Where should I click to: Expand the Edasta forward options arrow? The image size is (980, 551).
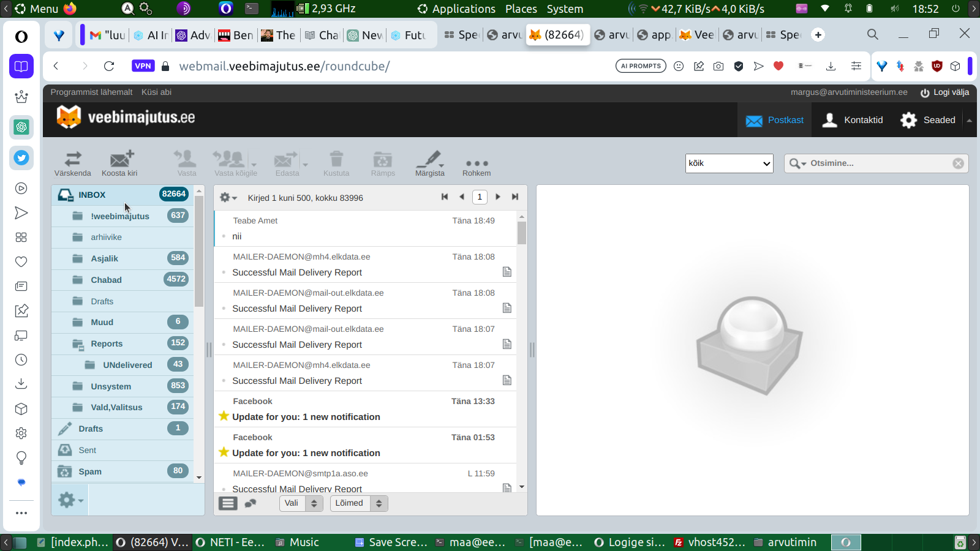(x=305, y=164)
